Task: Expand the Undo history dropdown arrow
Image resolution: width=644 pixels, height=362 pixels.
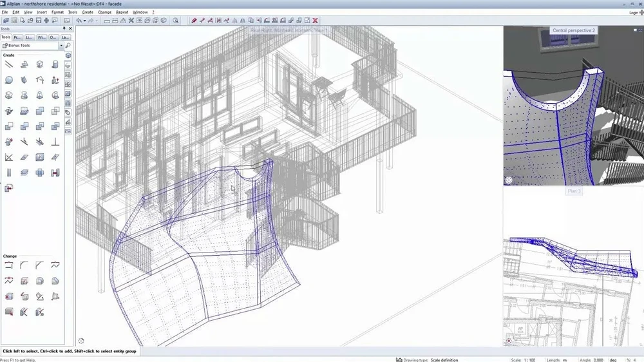Action: click(84, 21)
